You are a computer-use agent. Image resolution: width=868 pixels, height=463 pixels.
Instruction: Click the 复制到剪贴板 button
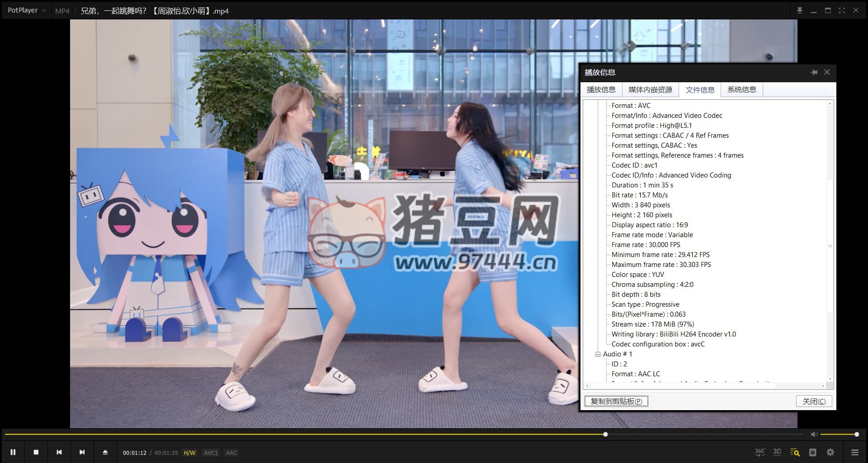click(x=616, y=401)
